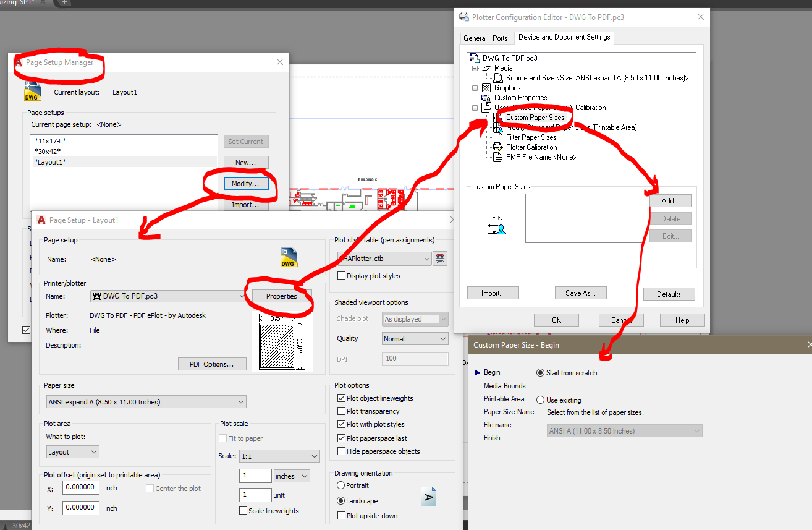The width and height of the screenshot is (812, 530).
Task: Select Landscape drawing orientation
Action: [x=341, y=501]
